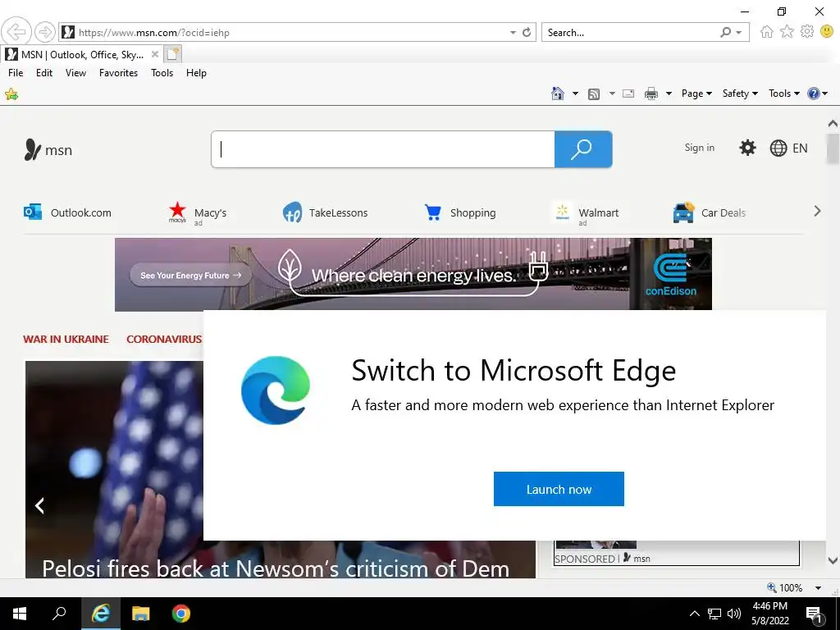Image resolution: width=840 pixels, height=630 pixels.
Task: Expand the Print dropdown arrow
Action: tap(669, 94)
